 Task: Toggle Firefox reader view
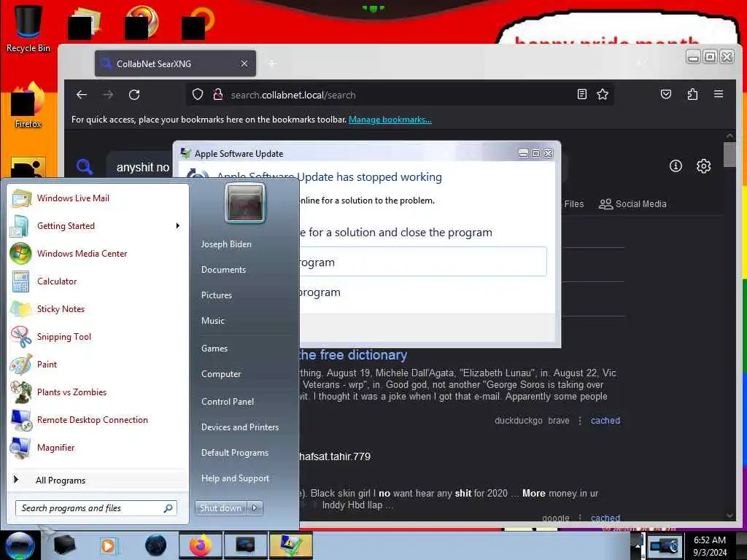click(581, 94)
